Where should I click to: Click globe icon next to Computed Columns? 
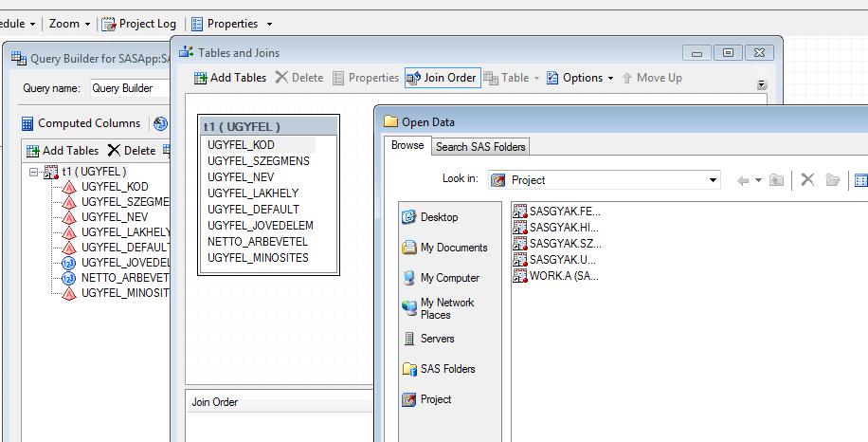pyautogui.click(x=160, y=123)
